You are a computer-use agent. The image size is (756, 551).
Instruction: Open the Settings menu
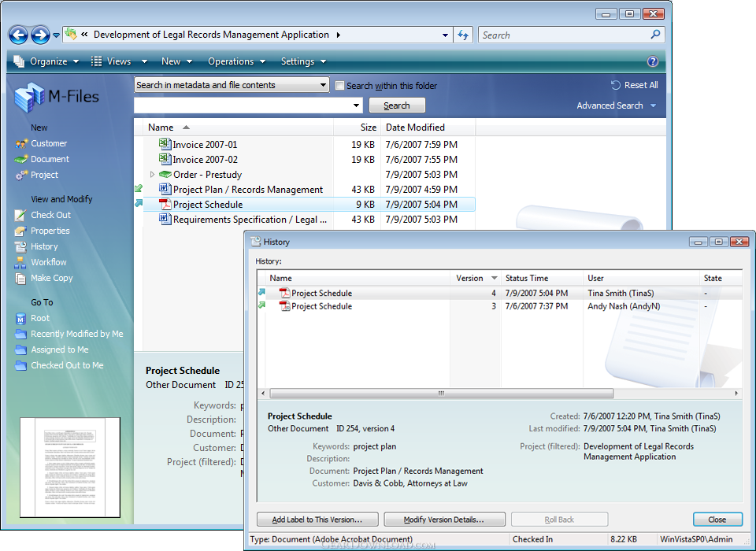tap(303, 61)
